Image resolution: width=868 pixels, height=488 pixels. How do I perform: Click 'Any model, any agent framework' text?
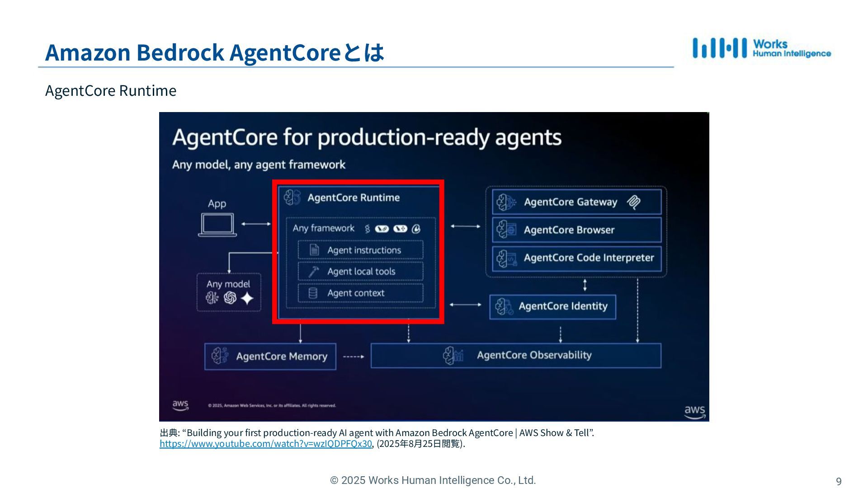[x=259, y=164]
